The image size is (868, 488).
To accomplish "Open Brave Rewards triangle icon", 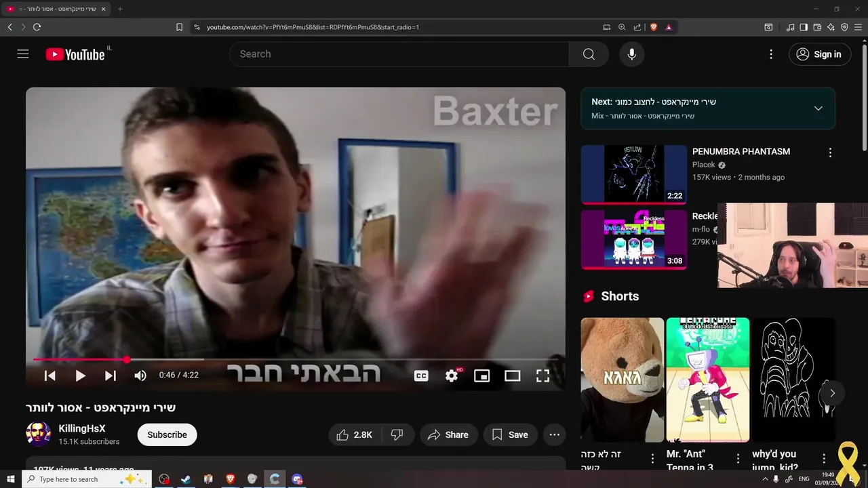I will pyautogui.click(x=669, y=27).
